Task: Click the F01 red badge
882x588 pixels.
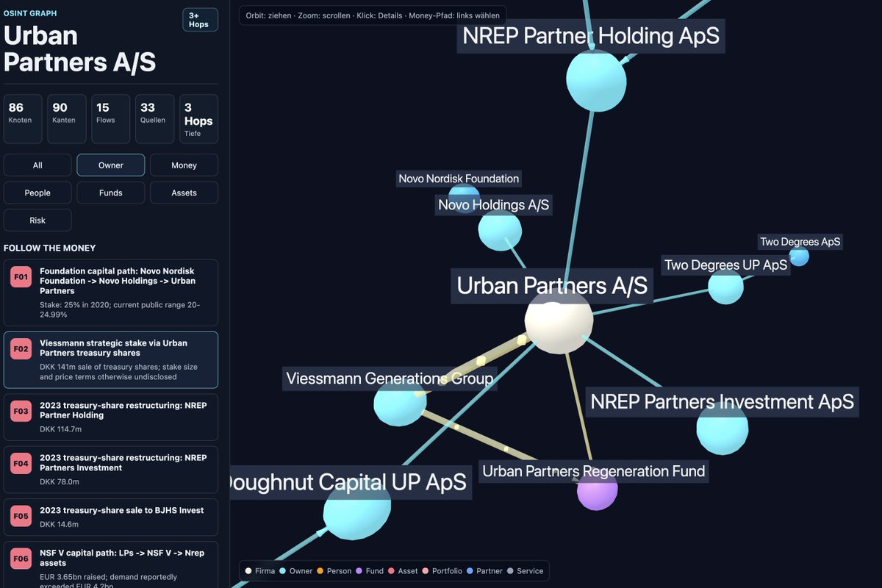Action: 20,277
